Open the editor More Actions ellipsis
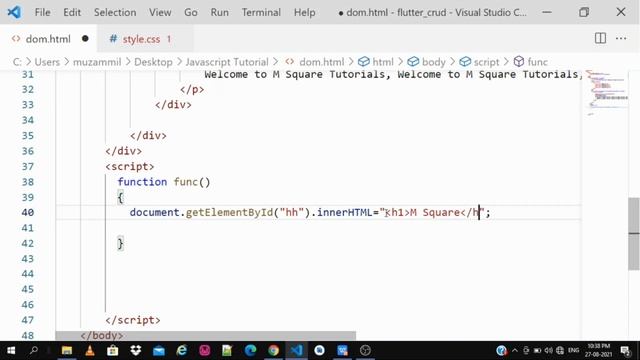Image resolution: width=640 pixels, height=360 pixels. tap(621, 38)
